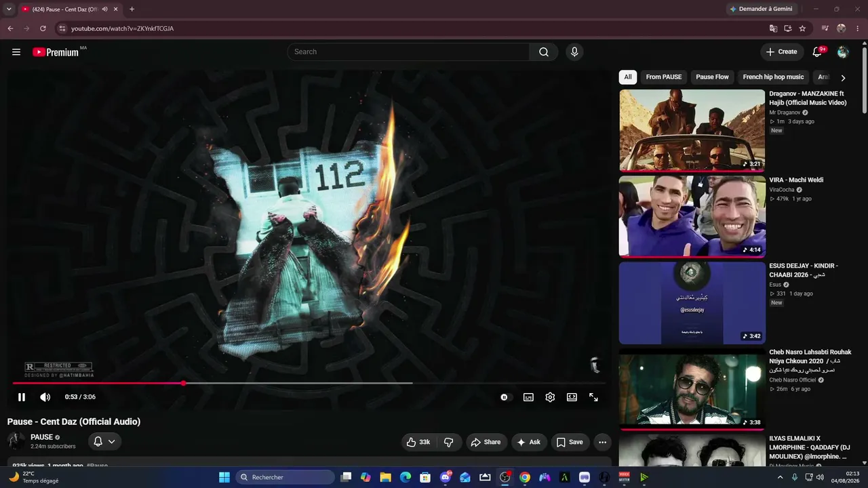Visit the ViraCocha channel
868x488 pixels.
coord(782,190)
